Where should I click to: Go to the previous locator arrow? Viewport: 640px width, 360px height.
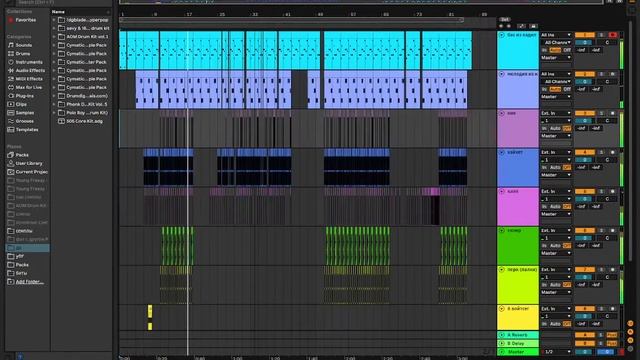tap(501, 26)
